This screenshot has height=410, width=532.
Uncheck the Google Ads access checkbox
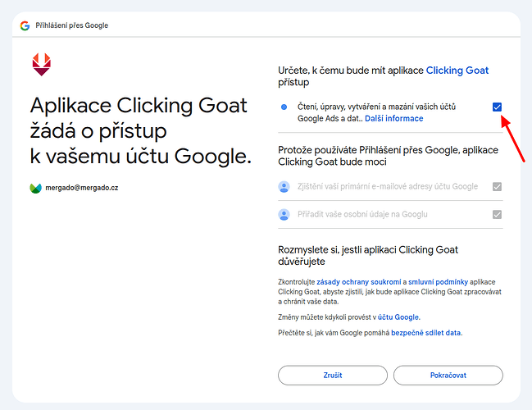(497, 107)
